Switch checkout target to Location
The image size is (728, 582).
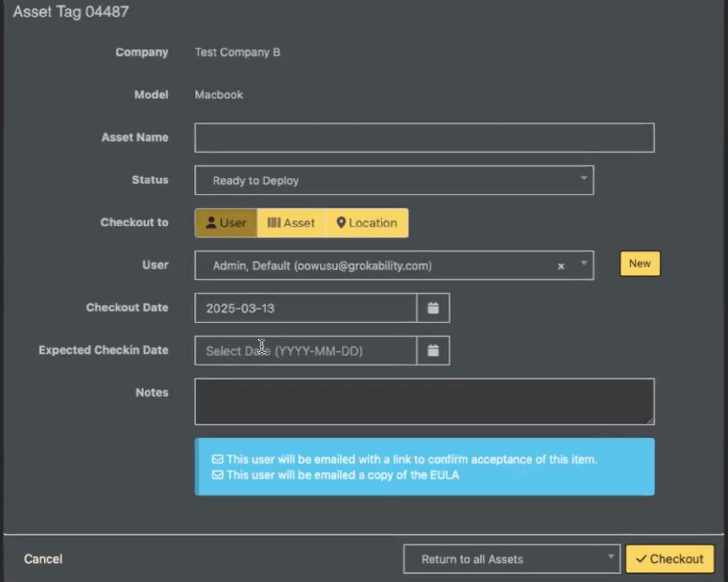pos(372,223)
